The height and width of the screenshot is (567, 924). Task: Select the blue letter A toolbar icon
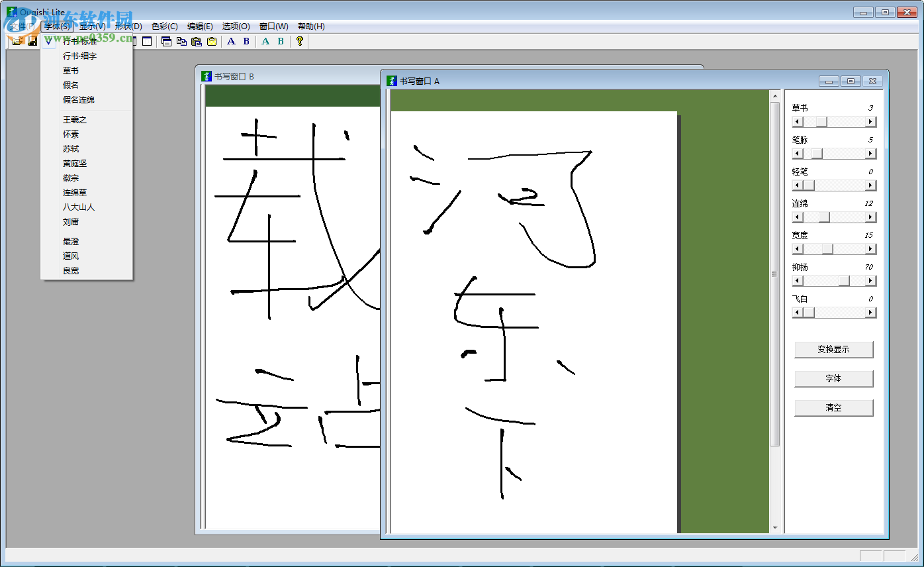point(230,41)
